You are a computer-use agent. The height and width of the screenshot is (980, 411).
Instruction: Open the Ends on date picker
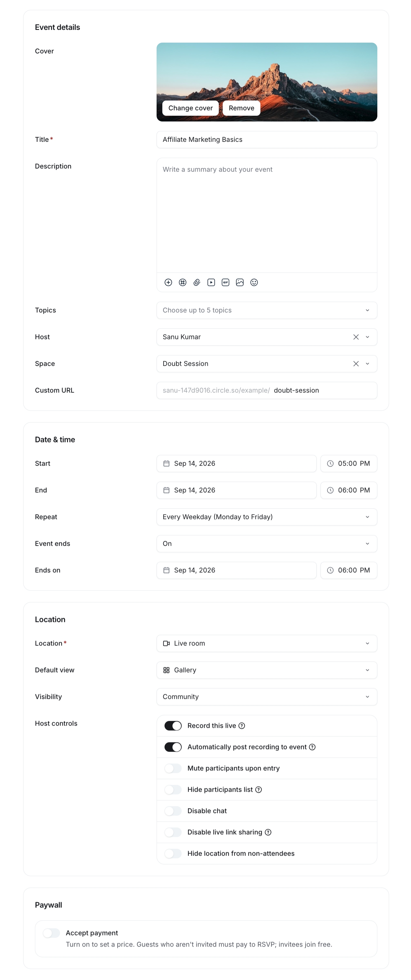[236, 570]
